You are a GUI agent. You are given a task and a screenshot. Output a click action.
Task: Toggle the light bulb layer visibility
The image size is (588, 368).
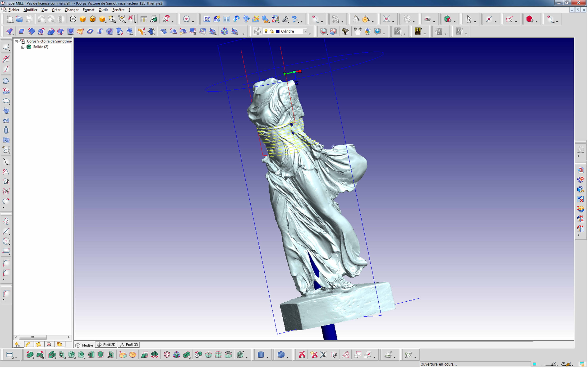266,31
